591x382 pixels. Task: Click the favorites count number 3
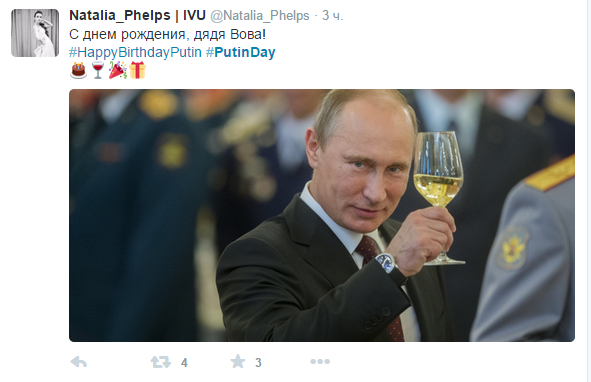pos(258,363)
